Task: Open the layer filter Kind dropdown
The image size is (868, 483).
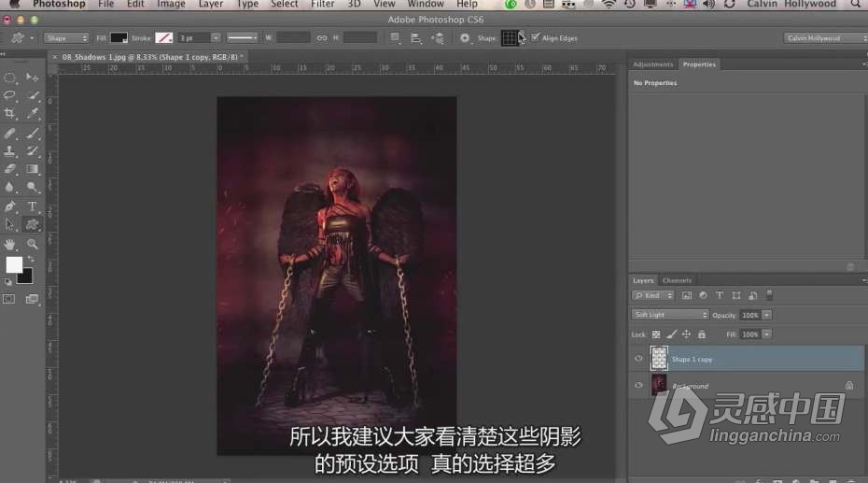Action: [x=653, y=296]
